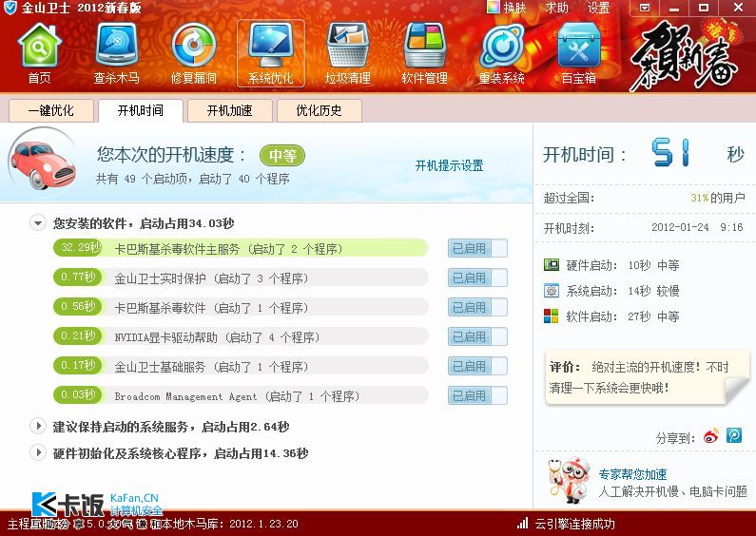Image resolution: width=756 pixels, height=536 pixels.
Task: Click the doctor expert avatar icon
Action: (569, 480)
